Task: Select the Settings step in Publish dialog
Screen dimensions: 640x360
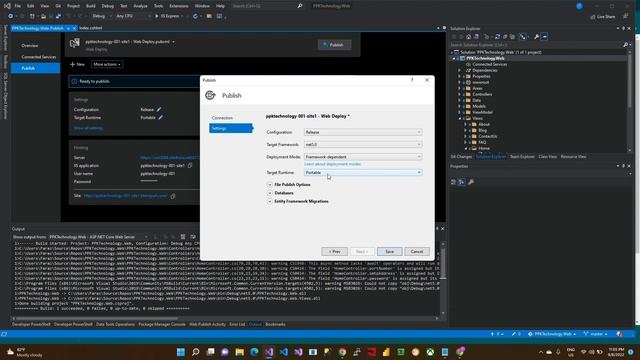Action: (x=231, y=128)
